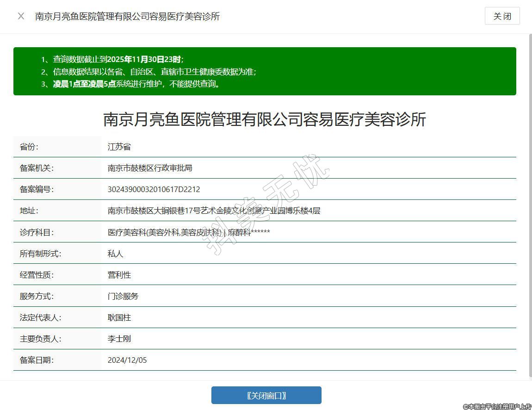This screenshot has width=532, height=410.
Task: Select the filing date 2024/12/05
Action: tap(127, 360)
